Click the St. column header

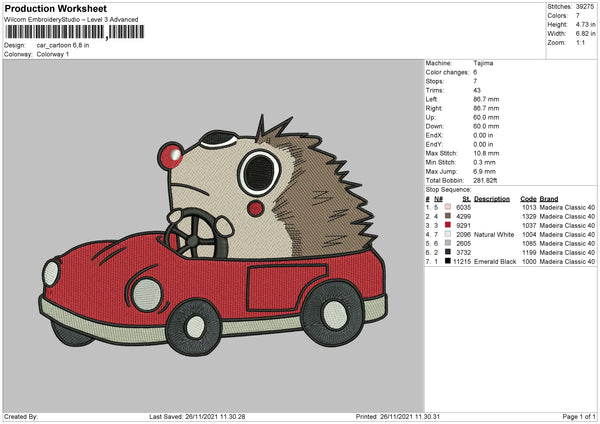[465, 198]
